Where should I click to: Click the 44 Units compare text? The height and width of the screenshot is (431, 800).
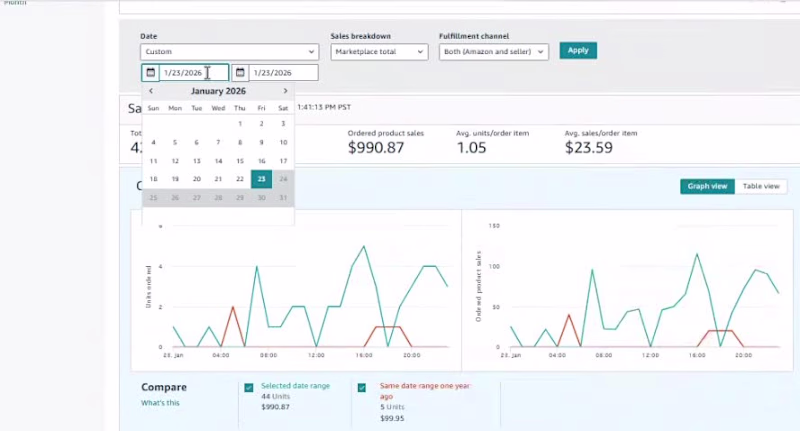(x=276, y=396)
